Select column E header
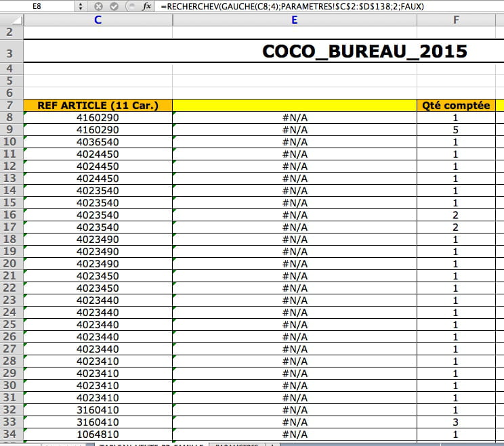The height and width of the screenshot is (446, 504). coord(295,20)
